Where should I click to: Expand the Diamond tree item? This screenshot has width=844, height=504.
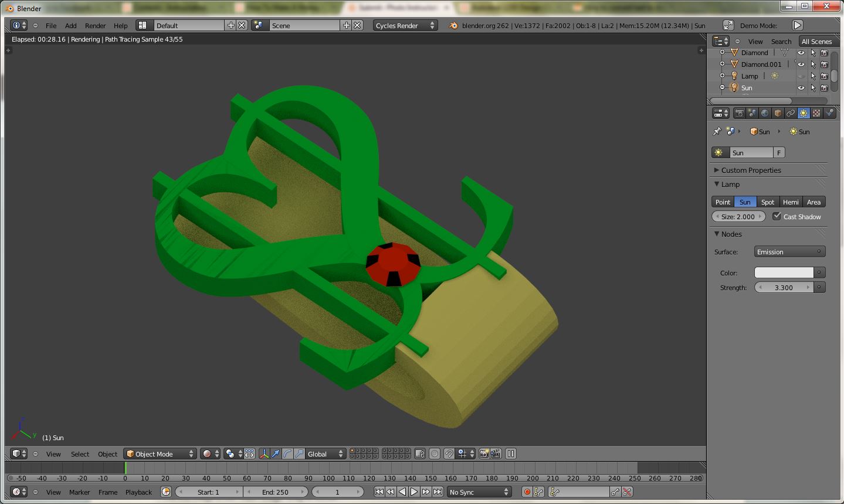point(723,53)
